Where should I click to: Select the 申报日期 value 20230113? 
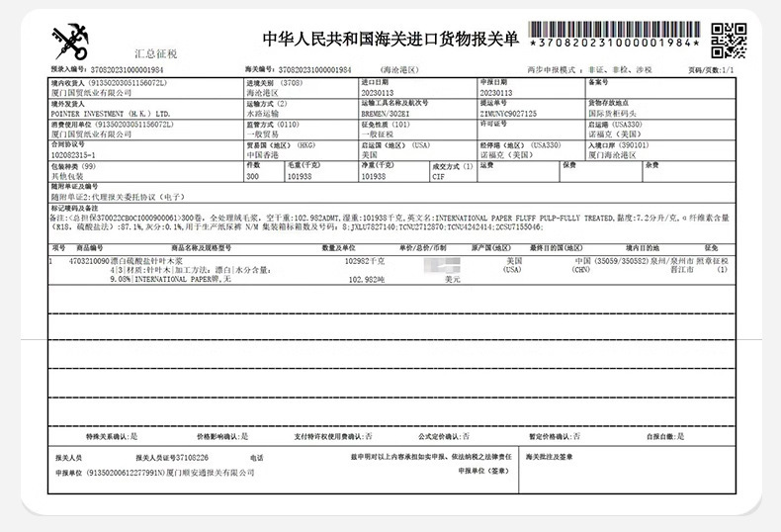pyautogui.click(x=496, y=93)
